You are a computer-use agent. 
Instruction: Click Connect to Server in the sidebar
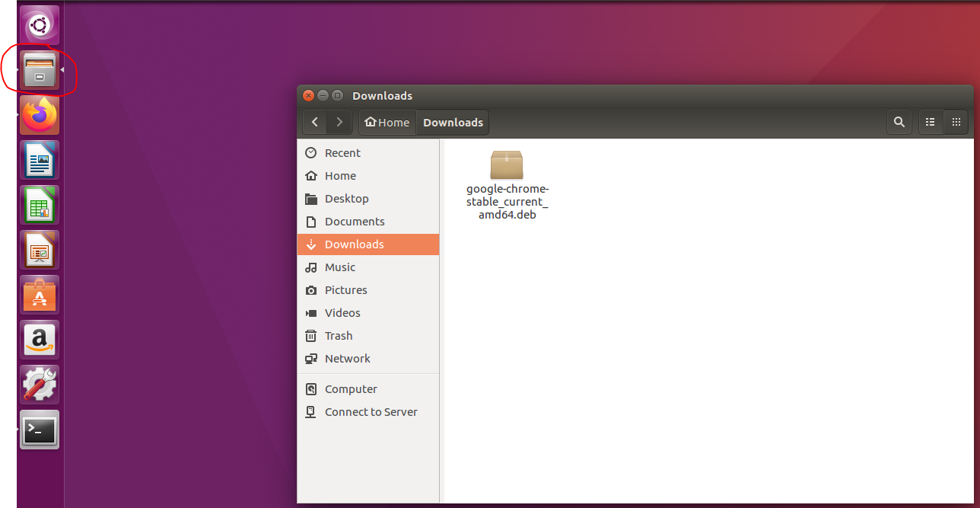pos(368,412)
